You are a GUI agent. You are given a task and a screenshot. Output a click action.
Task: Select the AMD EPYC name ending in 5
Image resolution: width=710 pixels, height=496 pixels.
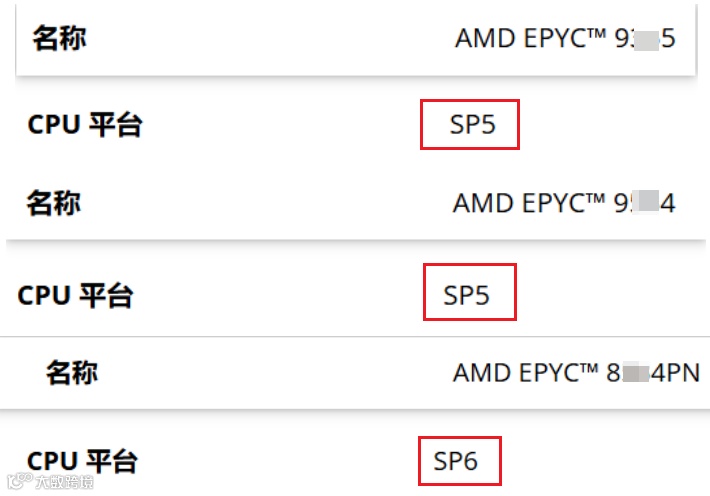[x=566, y=39]
